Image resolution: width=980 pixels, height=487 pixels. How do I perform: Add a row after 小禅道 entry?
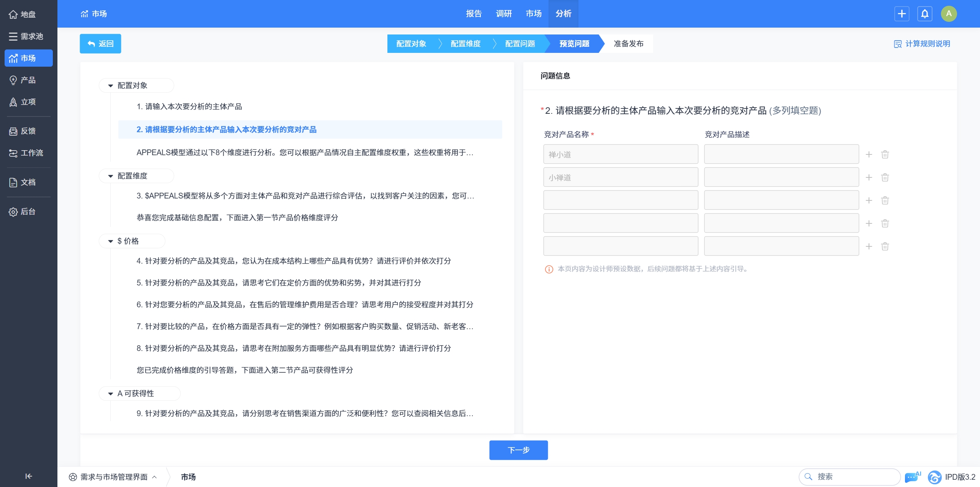click(x=869, y=177)
